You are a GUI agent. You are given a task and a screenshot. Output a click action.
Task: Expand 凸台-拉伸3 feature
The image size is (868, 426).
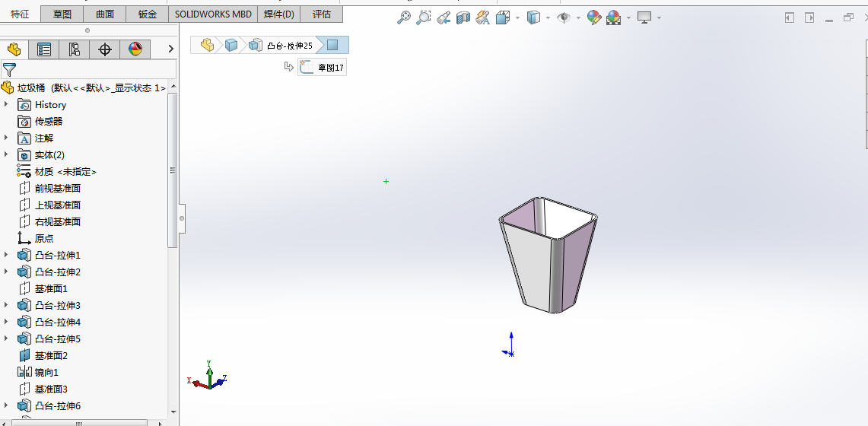click(6, 305)
